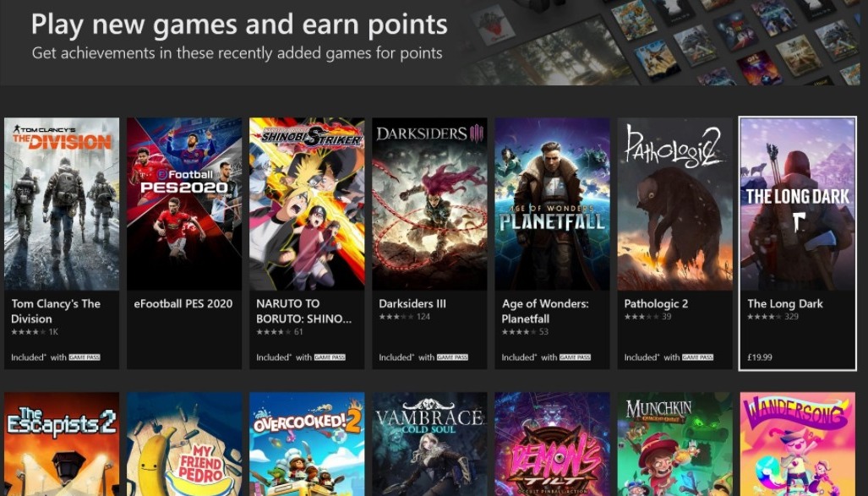Image resolution: width=868 pixels, height=496 pixels.
Task: Open the Wandersong game tile
Action: (x=797, y=444)
